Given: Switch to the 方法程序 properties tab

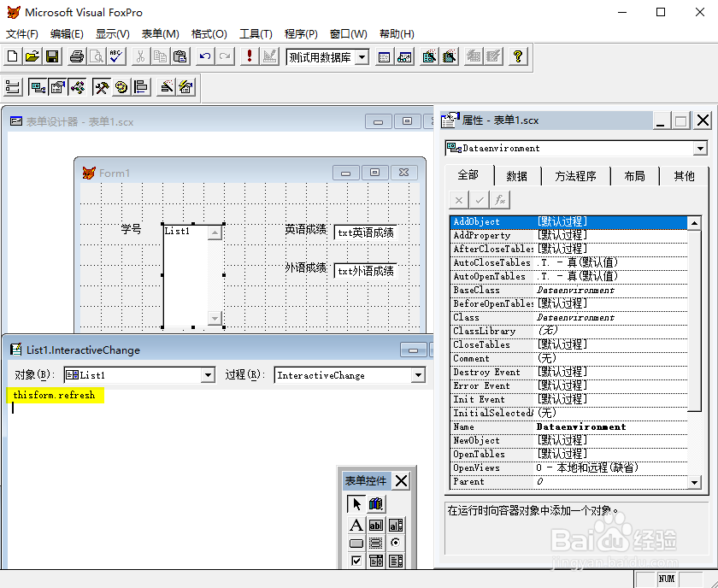Looking at the screenshot, I should pyautogui.click(x=575, y=176).
